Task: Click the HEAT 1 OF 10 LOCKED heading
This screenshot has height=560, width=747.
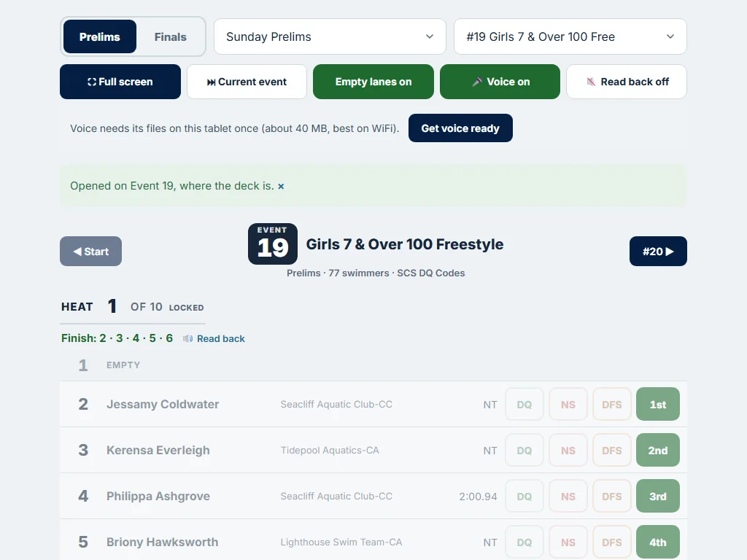Action: (133, 307)
